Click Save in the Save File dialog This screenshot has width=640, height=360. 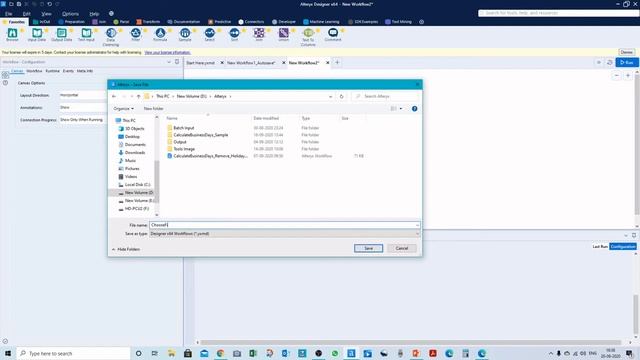368,248
